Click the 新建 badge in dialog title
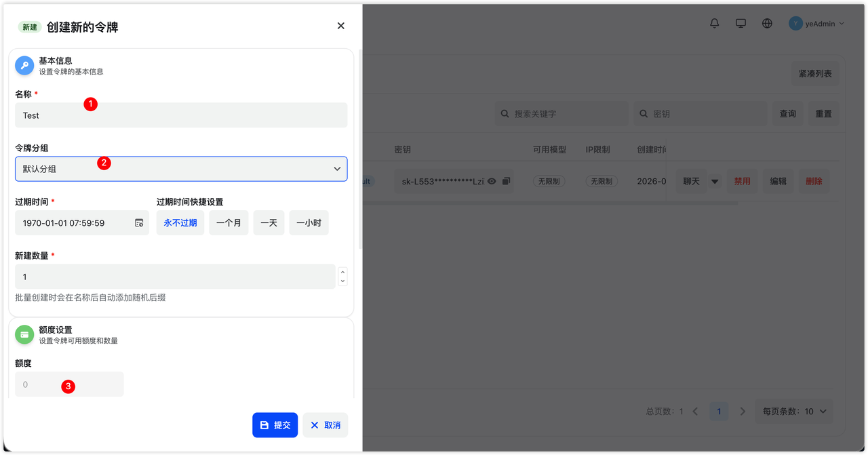 click(x=30, y=27)
